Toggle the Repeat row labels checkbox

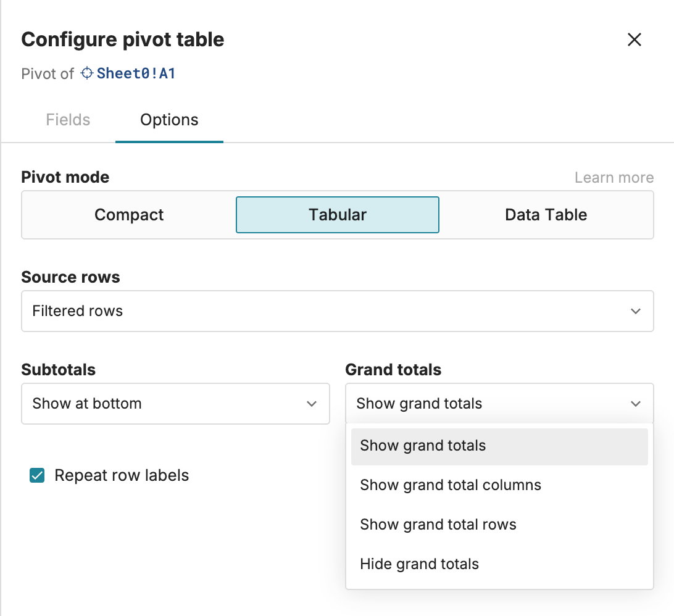(x=37, y=475)
